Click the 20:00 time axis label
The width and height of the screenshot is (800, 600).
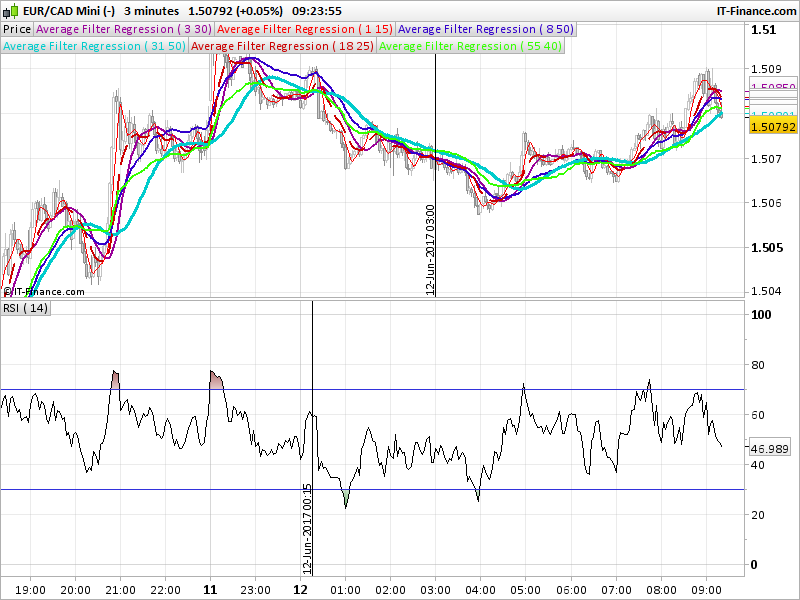click(x=76, y=590)
